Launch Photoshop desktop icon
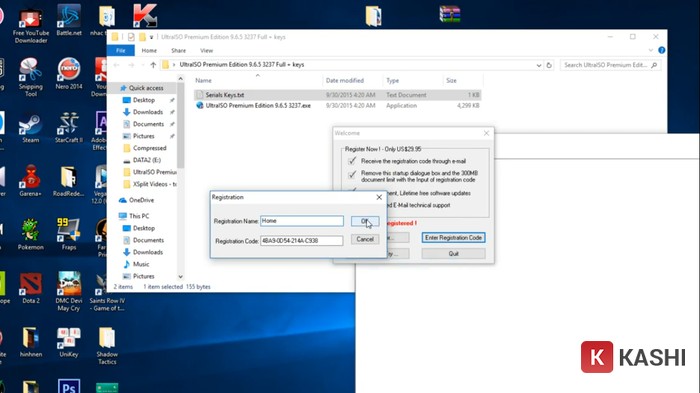Viewport: 700px width, 393px height. tap(69, 386)
